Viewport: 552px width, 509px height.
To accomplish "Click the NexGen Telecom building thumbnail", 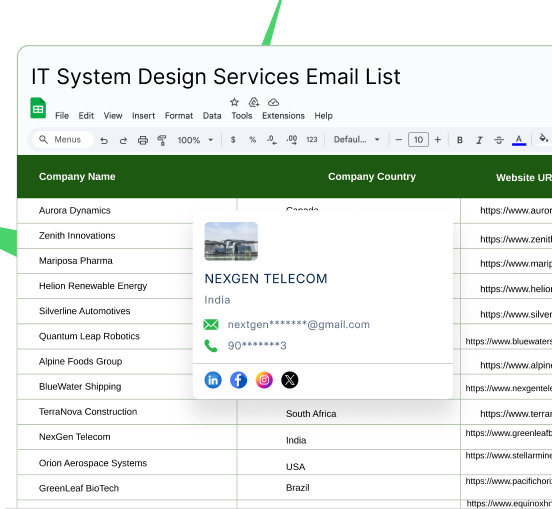I will pos(231,241).
